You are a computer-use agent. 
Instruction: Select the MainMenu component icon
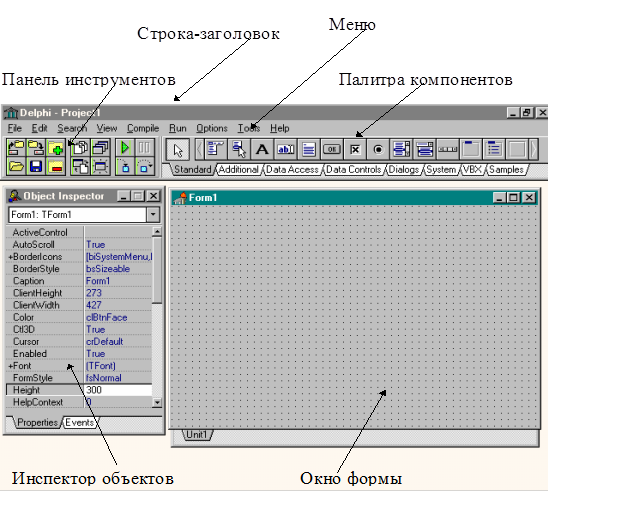click(215, 150)
